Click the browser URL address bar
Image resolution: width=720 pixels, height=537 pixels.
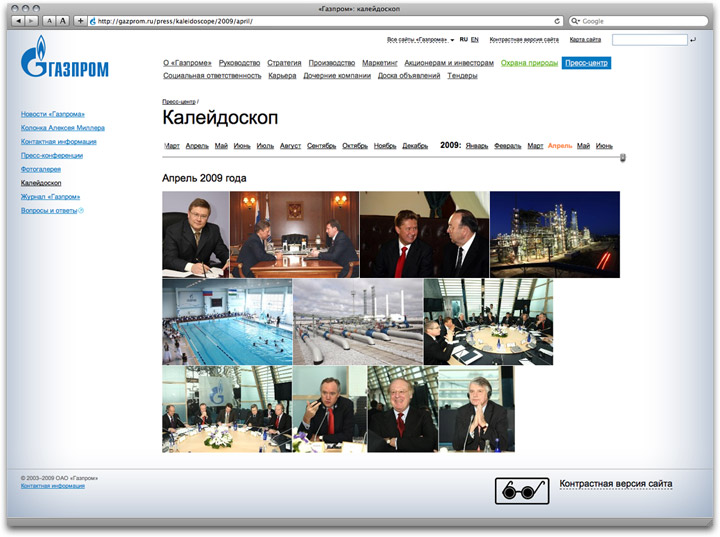(320, 20)
